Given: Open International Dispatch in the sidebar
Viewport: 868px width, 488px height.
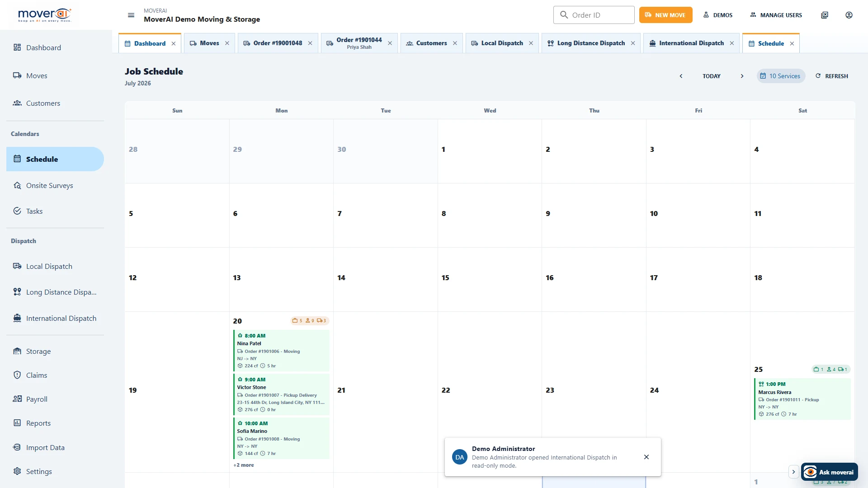Looking at the screenshot, I should [x=55, y=318].
